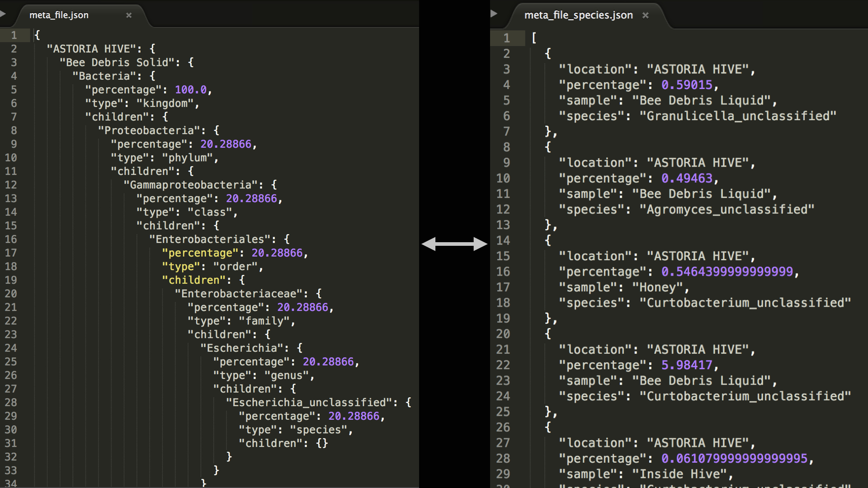Click "Granulicella_unclassified" species value

(738, 116)
